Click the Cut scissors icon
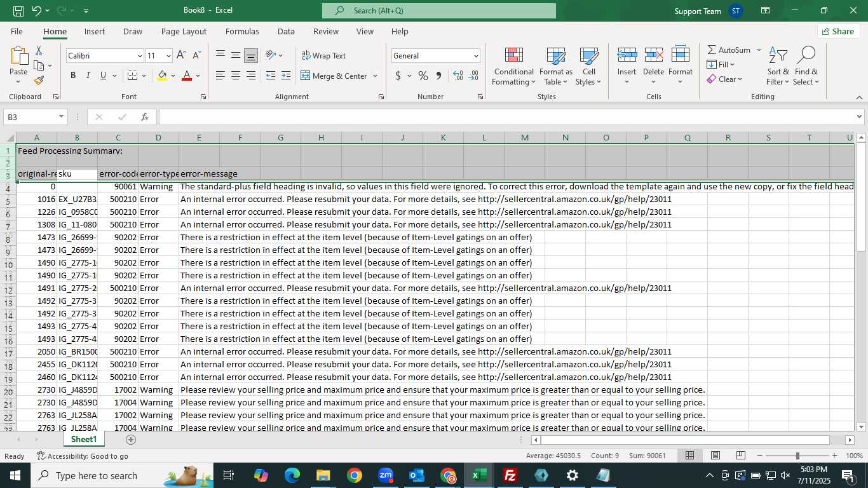868x488 pixels. click(x=39, y=51)
